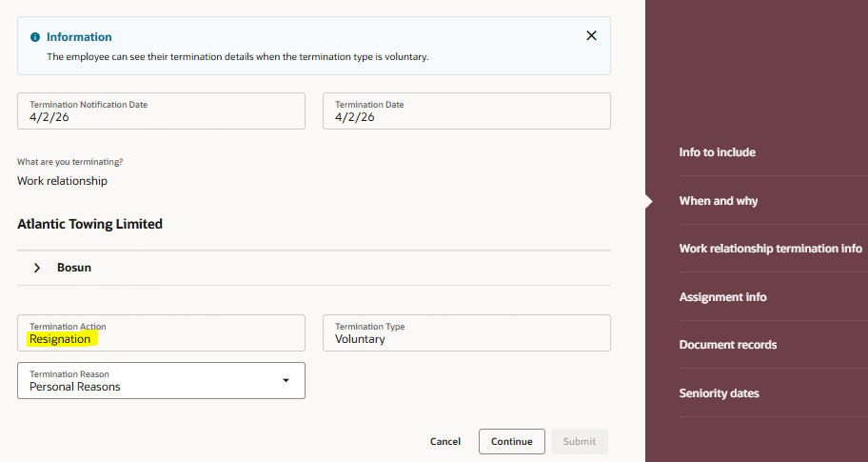
Task: Click the Termination Notification Date field
Action: tap(161, 111)
